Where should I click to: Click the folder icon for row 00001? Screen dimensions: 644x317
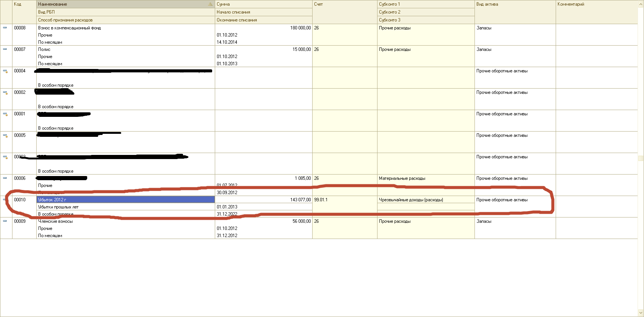[x=5, y=114]
